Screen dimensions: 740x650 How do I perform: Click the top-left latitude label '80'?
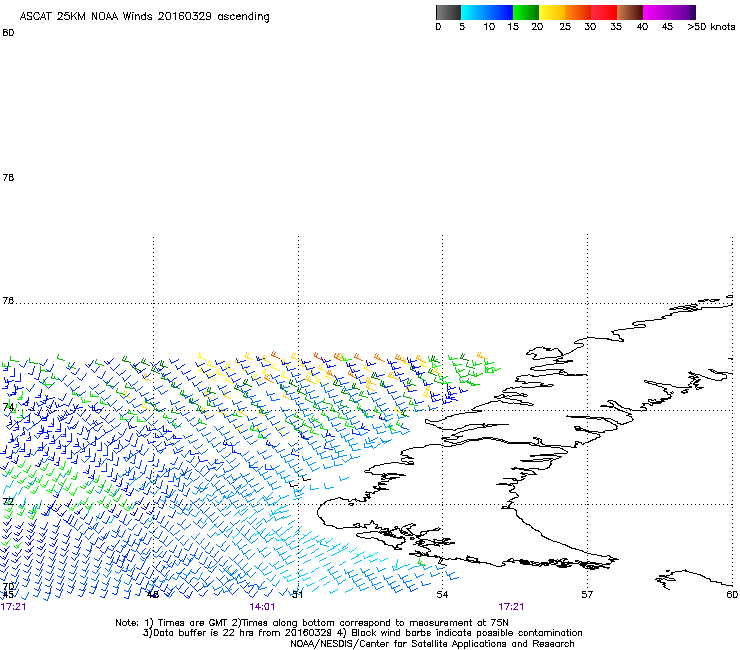point(8,33)
